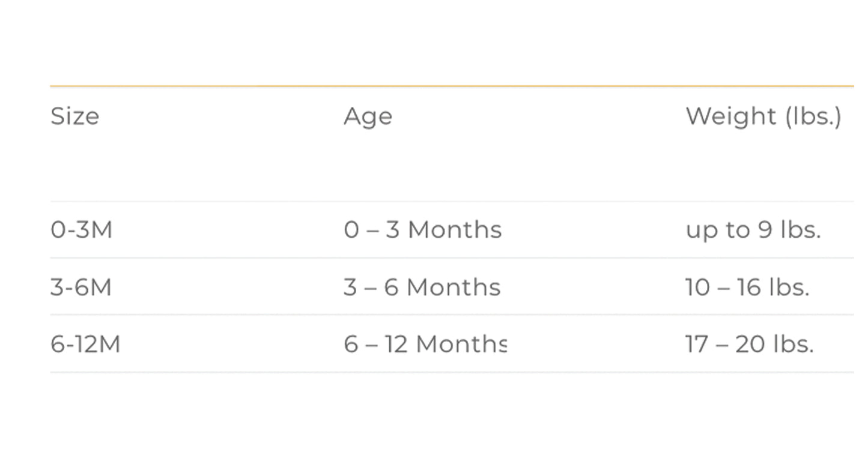Click the divider between 3-6M and 6-12M rows
The width and height of the screenshot is (868, 464).
tap(452, 315)
